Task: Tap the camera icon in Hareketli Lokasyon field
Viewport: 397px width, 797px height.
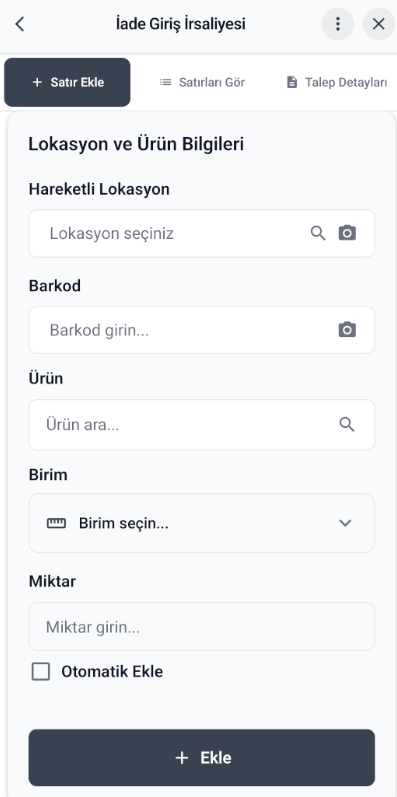Action: [x=348, y=233]
